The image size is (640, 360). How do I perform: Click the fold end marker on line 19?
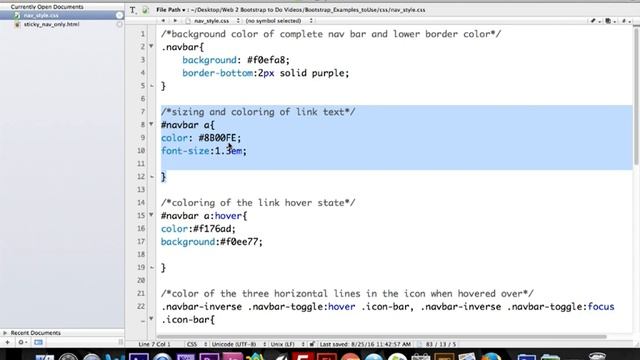coord(151,268)
